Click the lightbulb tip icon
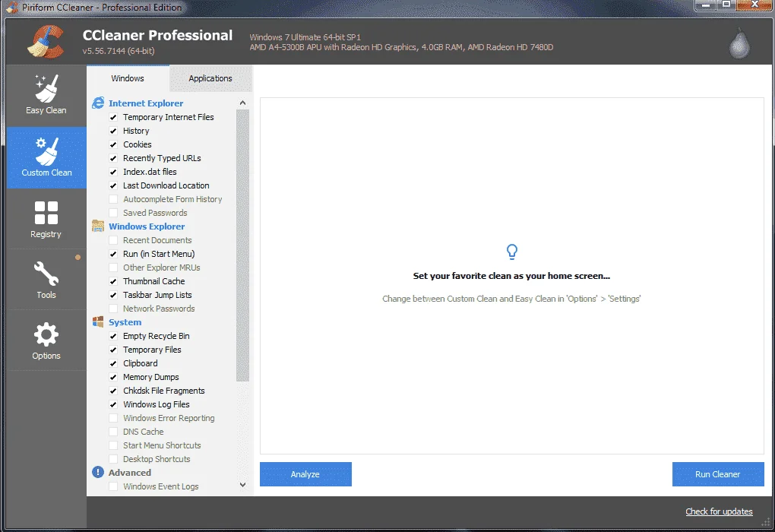 click(x=512, y=252)
